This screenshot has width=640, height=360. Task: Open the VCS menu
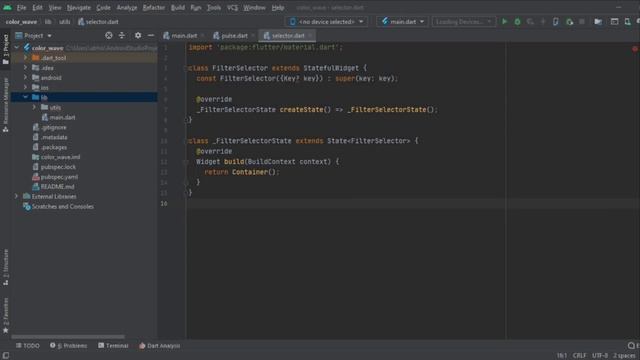pyautogui.click(x=232, y=7)
